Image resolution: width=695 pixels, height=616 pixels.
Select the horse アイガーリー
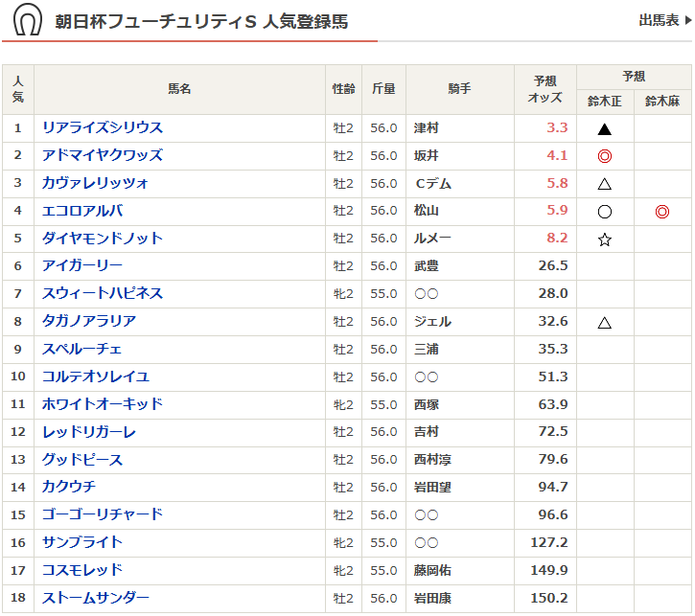point(82,265)
